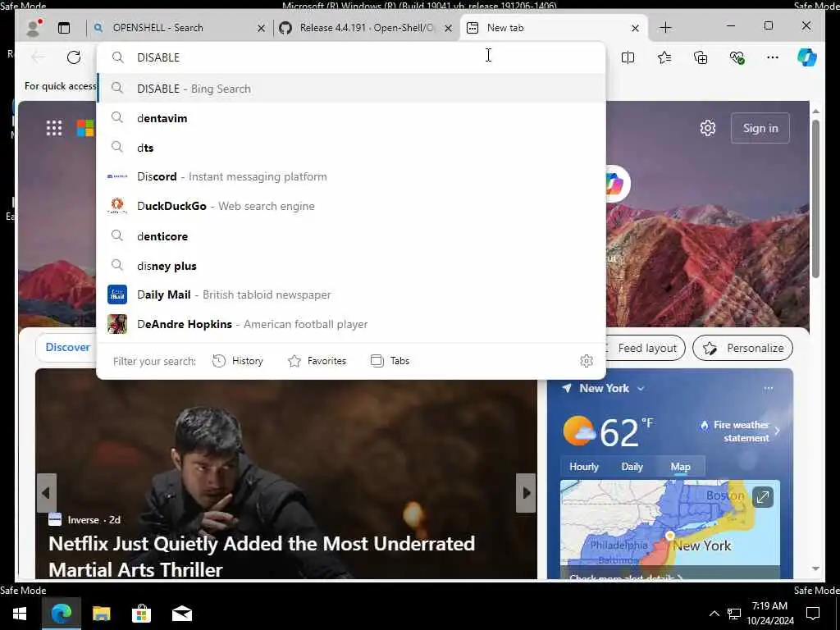Select the Daily Mail newspaper suggestion
This screenshot has width=840, height=630.
coord(351,294)
